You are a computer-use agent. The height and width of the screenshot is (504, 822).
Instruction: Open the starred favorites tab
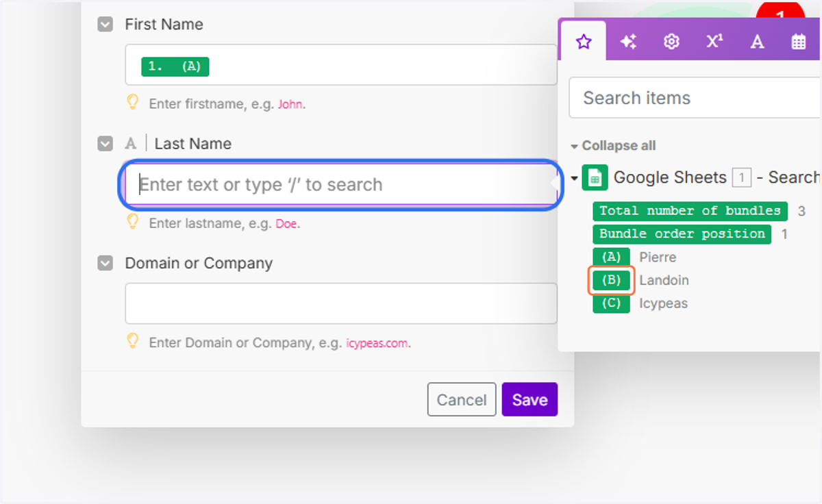pyautogui.click(x=583, y=42)
